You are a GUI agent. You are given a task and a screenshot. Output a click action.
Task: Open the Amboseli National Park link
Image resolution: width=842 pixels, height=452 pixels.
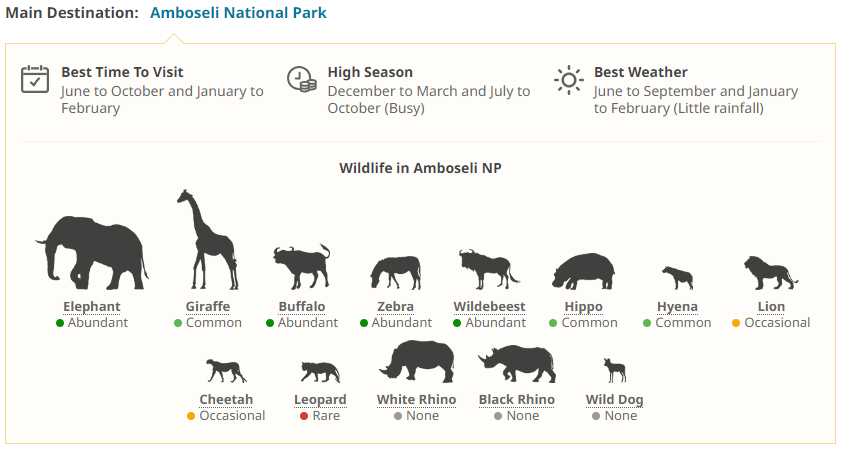(x=238, y=13)
